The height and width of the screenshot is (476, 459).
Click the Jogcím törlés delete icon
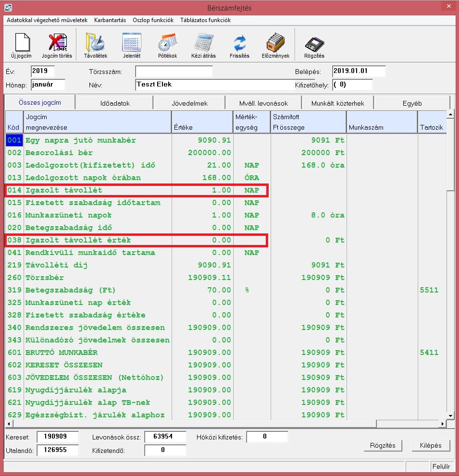57,43
